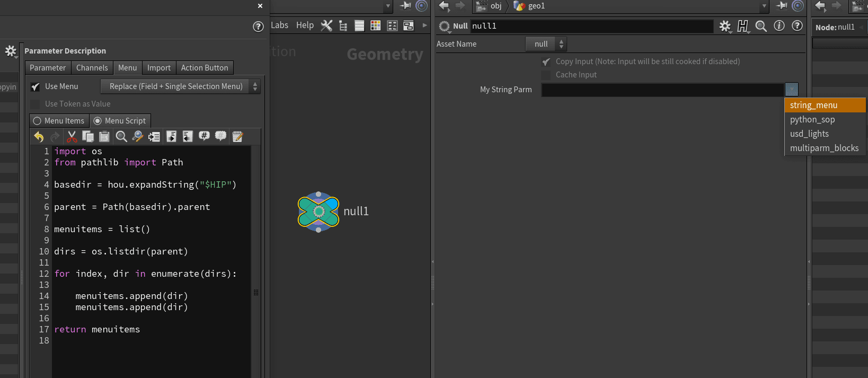Click the undo arrow in script editor toolbar
Image resolution: width=868 pixels, height=378 pixels.
click(x=39, y=137)
